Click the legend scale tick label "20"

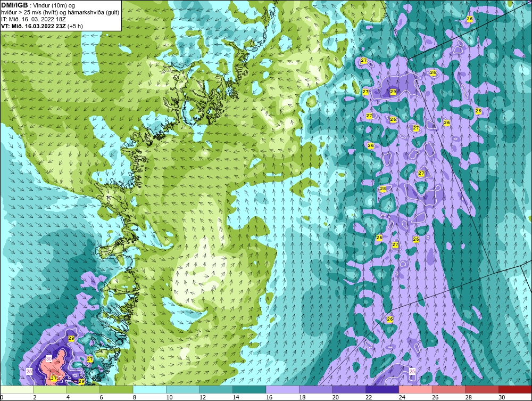pyautogui.click(x=336, y=397)
